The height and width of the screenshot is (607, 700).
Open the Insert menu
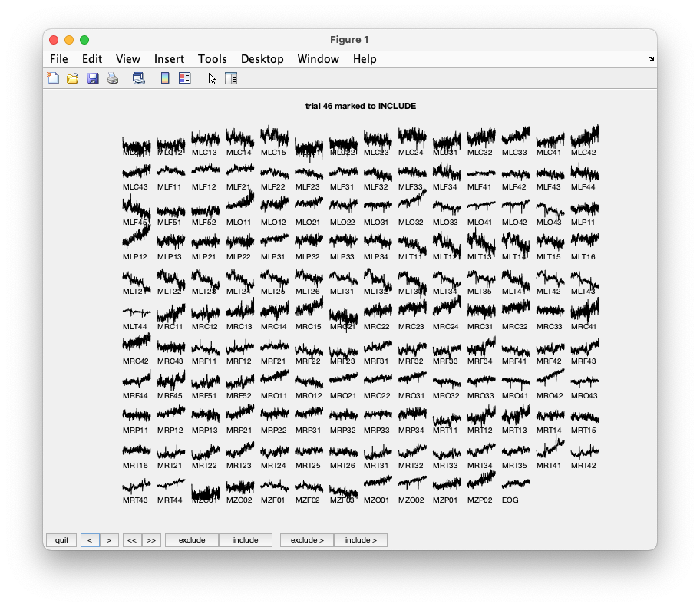coord(169,58)
